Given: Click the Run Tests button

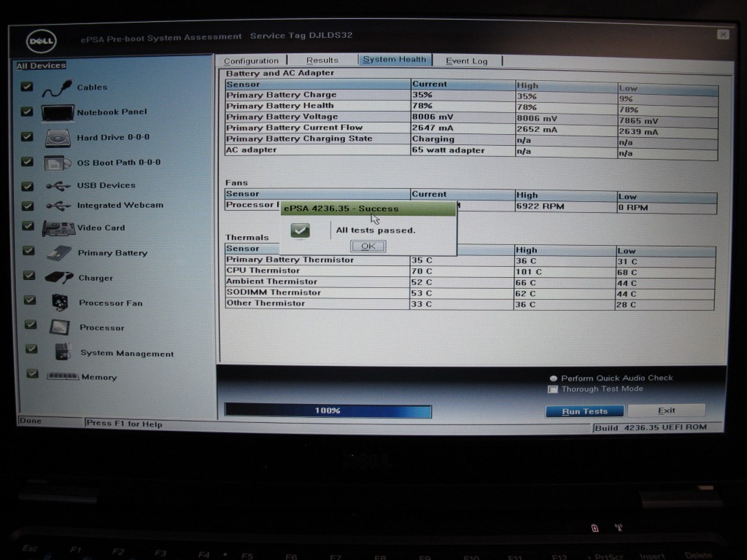Looking at the screenshot, I should click(584, 411).
